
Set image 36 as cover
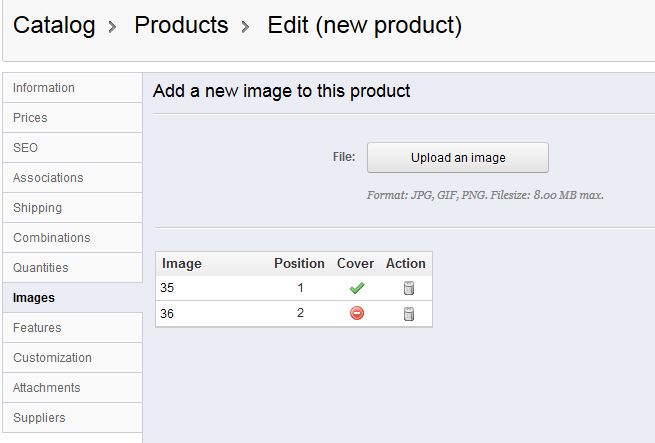(357, 314)
